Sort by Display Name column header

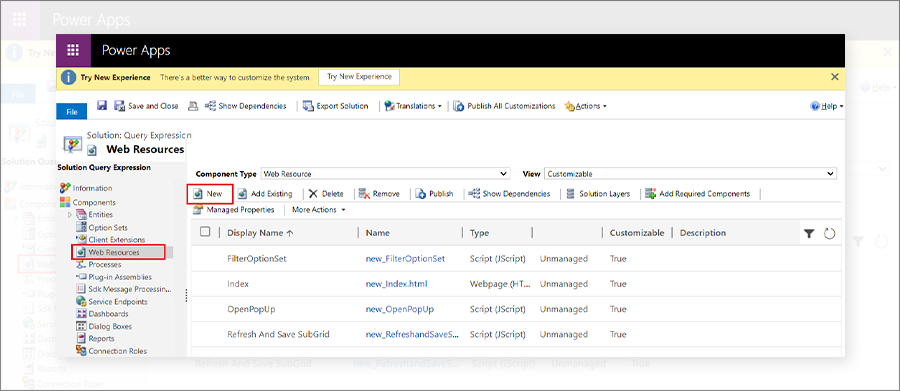coord(260,233)
